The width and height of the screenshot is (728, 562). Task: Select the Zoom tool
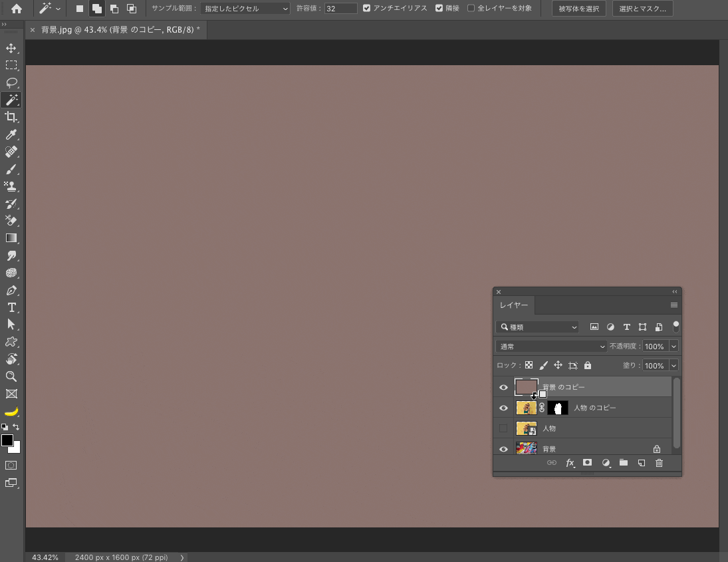click(11, 376)
